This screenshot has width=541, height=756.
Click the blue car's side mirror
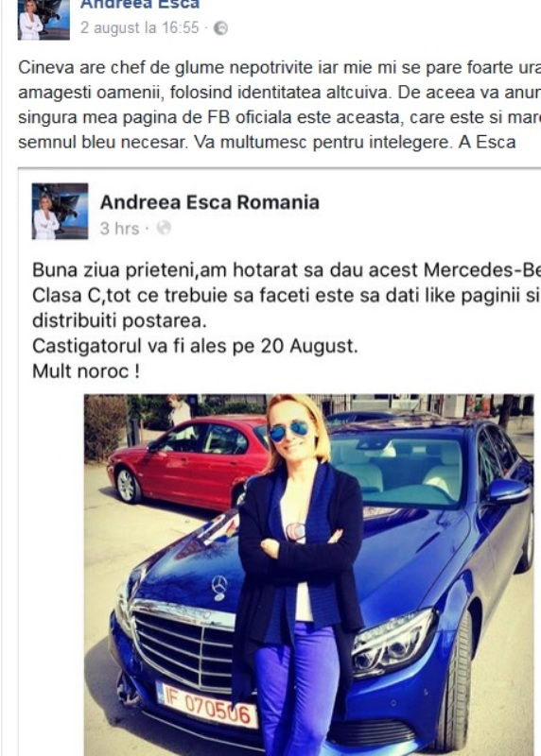[x=509, y=491]
